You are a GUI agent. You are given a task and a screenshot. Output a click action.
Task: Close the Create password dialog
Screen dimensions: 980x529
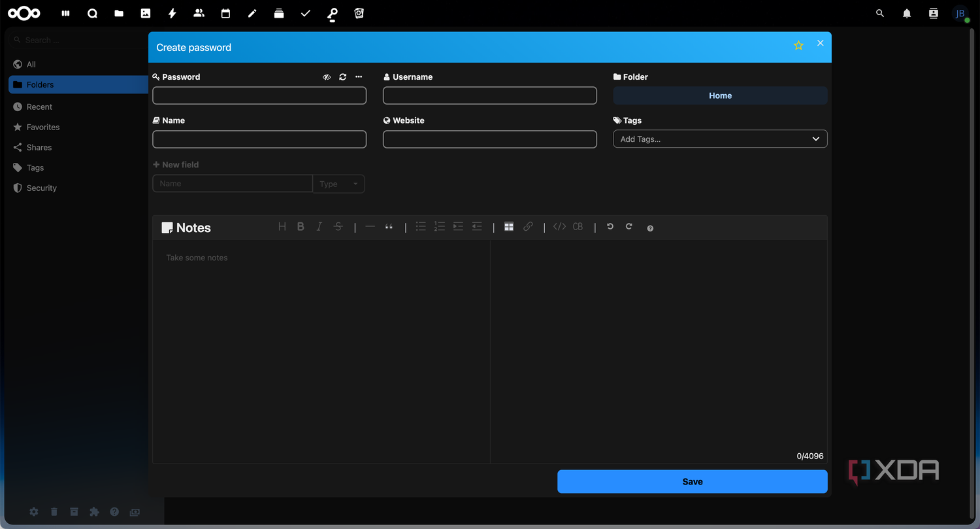[x=821, y=43]
